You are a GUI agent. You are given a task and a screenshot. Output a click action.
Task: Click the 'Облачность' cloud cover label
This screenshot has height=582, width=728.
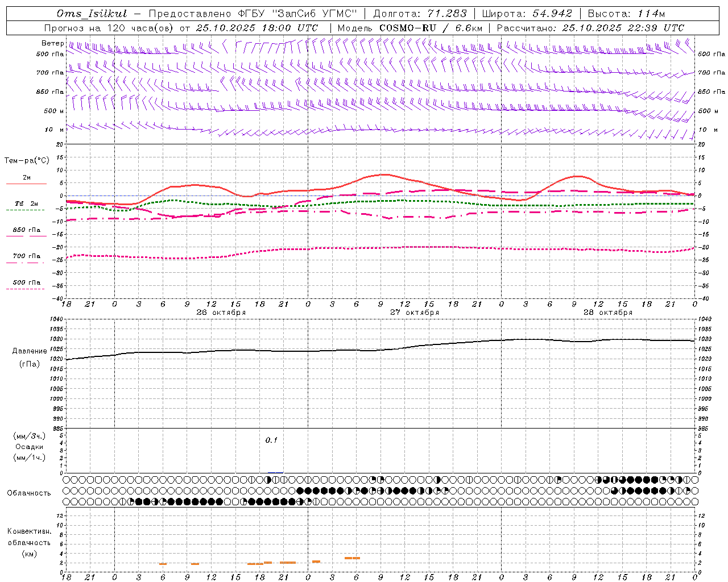pos(29,493)
